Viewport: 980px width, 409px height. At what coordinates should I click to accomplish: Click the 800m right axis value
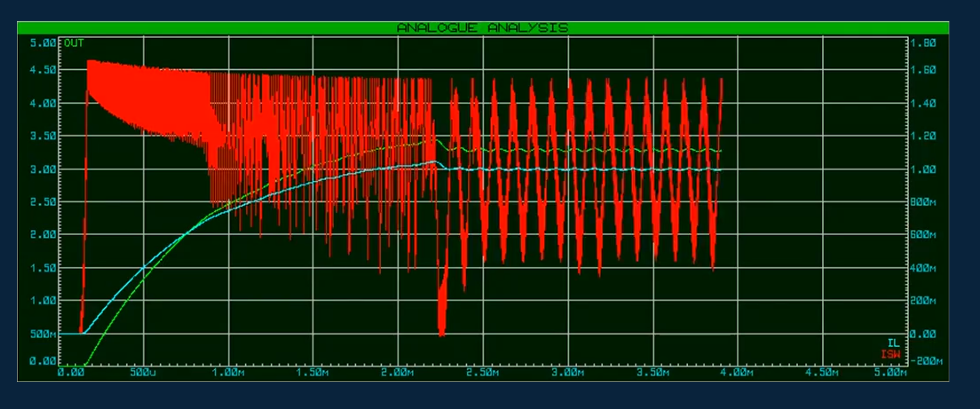pos(923,202)
